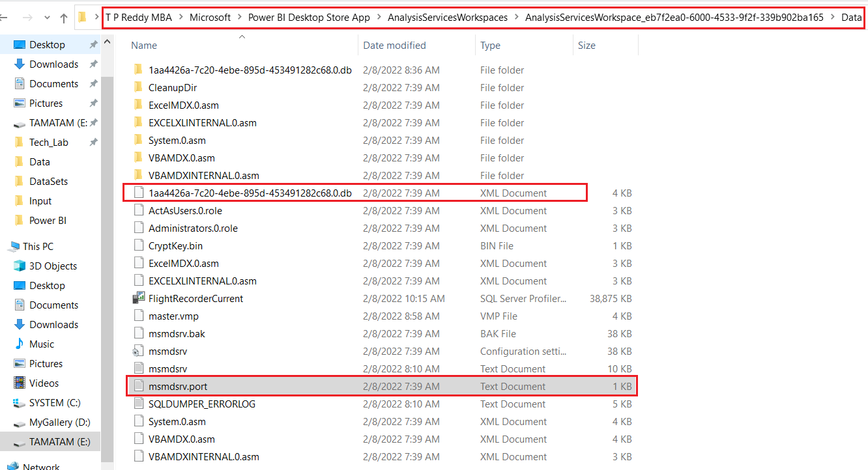
Task: Select msmdsrv.port file name
Action: click(x=178, y=386)
